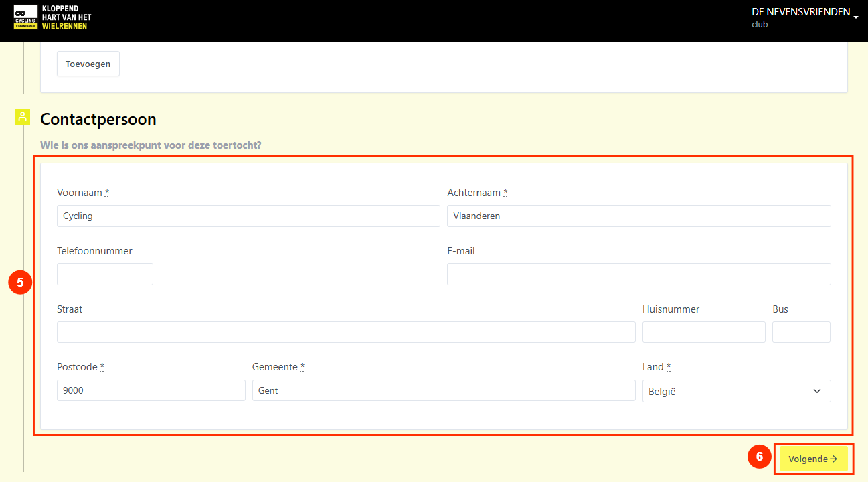Screen dimensions: 868x482
Task: Click the E-mail label
Action: click(x=461, y=251)
